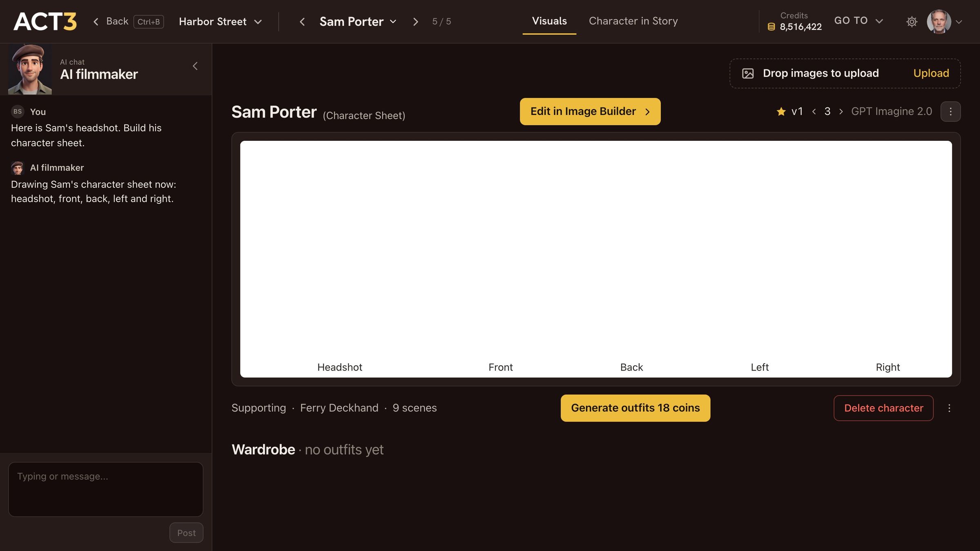Click the '9 scenes' text
Image resolution: width=980 pixels, height=551 pixels.
(414, 408)
